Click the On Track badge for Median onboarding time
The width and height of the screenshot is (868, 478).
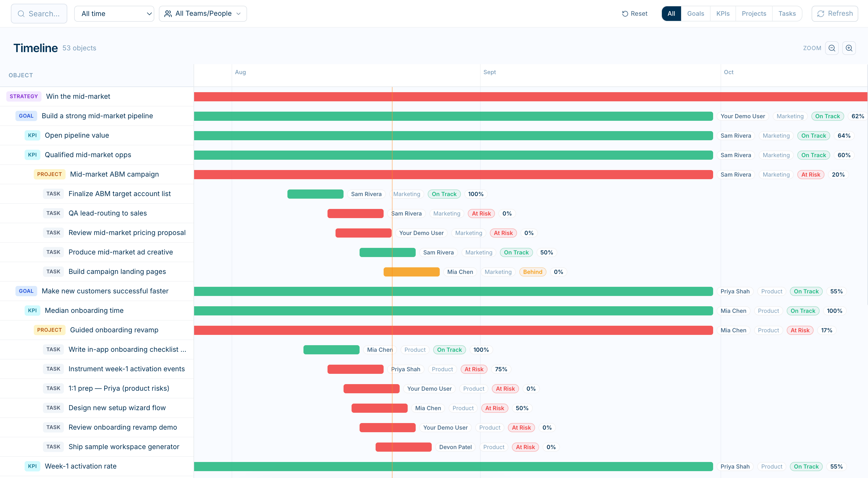click(x=803, y=311)
